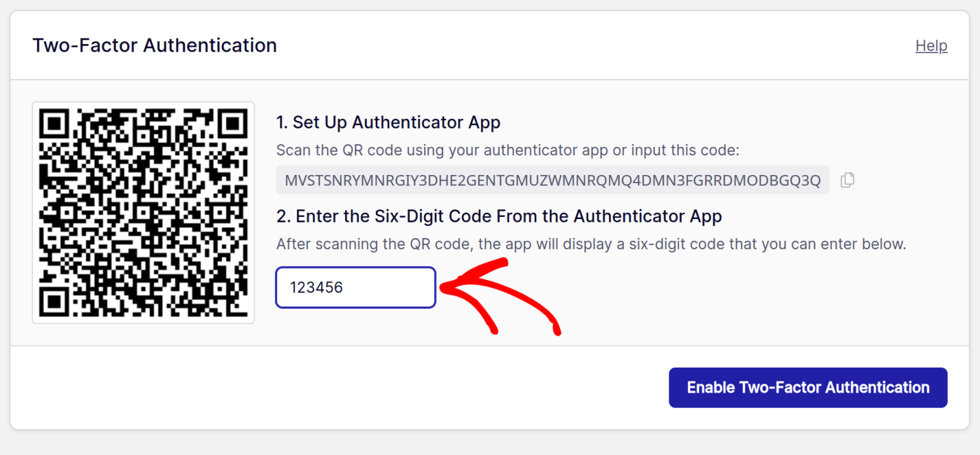The image size is (980, 455).
Task: Focus the six-digit code input field
Action: [355, 287]
